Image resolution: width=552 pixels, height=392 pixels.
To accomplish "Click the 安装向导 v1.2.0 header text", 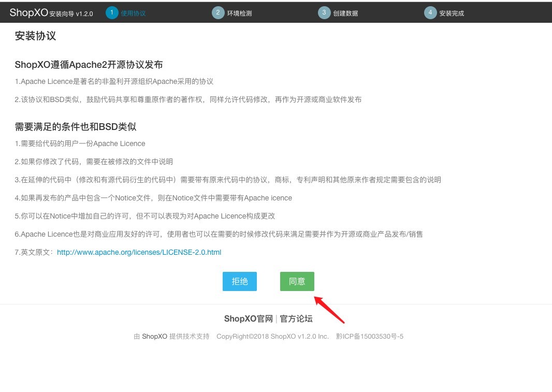I will coord(71,14).
